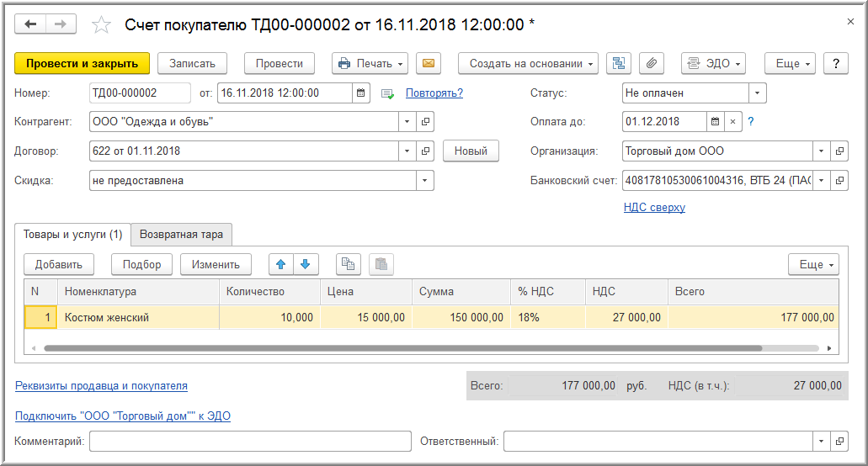Expand the Договор dropdown arrow
The image size is (868, 466).
click(407, 151)
